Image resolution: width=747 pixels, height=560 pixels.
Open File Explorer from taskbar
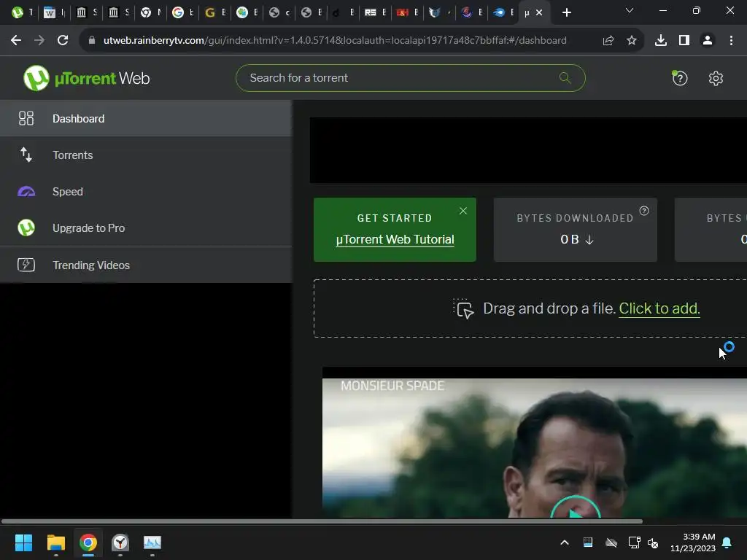tap(55, 542)
